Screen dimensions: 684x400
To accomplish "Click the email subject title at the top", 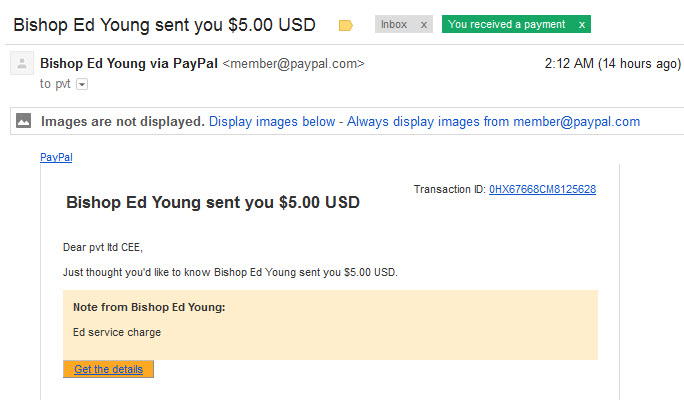I will click(x=164, y=25).
